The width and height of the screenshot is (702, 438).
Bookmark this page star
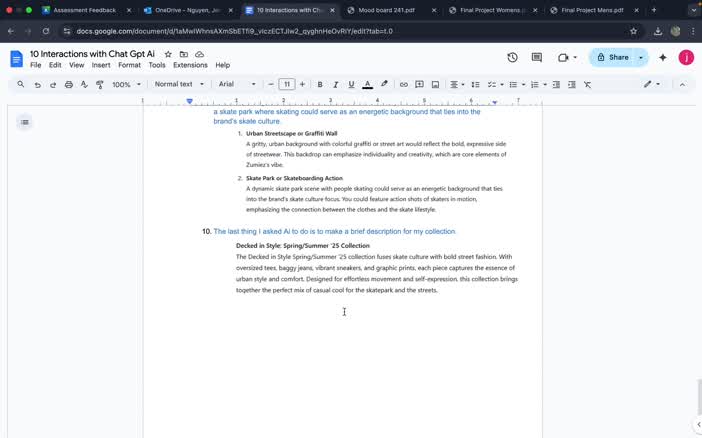[633, 31]
